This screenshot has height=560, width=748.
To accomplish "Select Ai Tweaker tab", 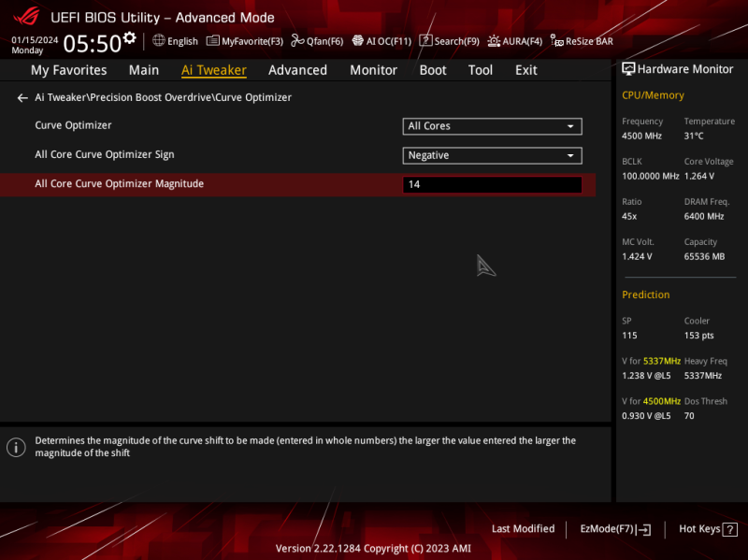I will tap(214, 70).
